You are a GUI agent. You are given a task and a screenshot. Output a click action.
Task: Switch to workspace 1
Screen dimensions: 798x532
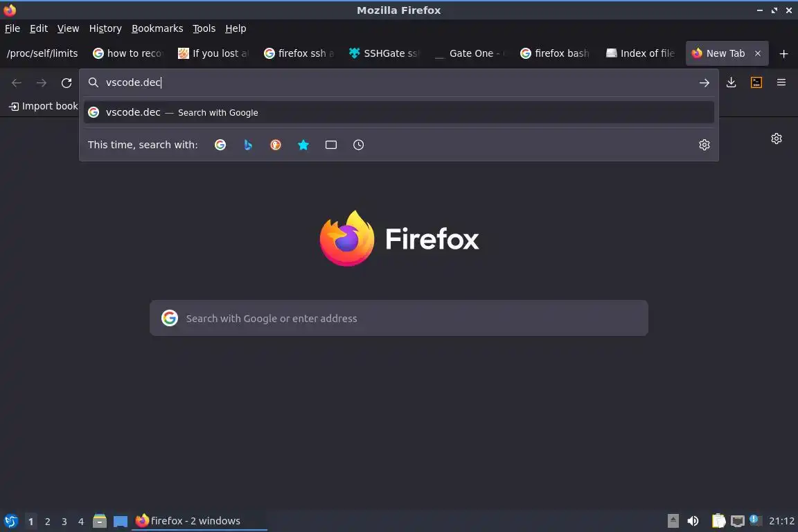[x=30, y=522]
